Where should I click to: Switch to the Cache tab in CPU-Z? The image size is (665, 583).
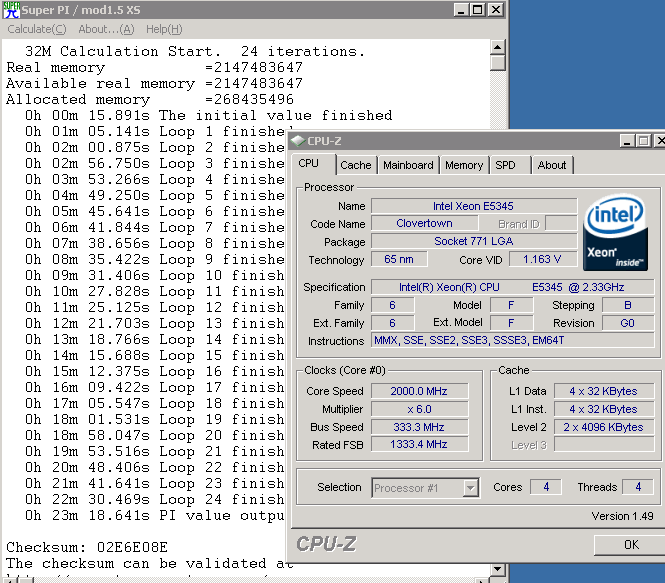355,165
